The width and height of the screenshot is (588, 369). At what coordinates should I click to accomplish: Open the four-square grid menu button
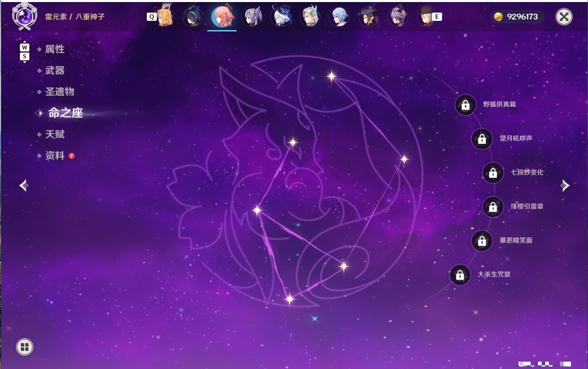coord(25,347)
